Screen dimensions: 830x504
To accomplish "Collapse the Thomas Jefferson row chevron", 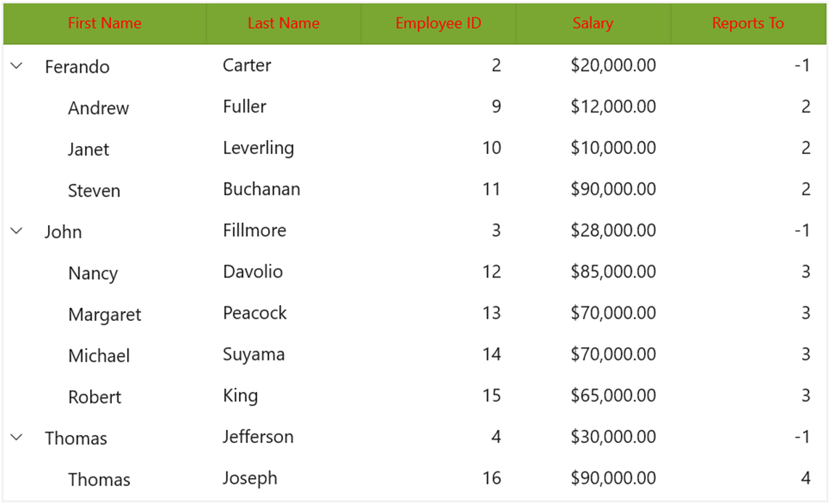I will (x=17, y=438).
